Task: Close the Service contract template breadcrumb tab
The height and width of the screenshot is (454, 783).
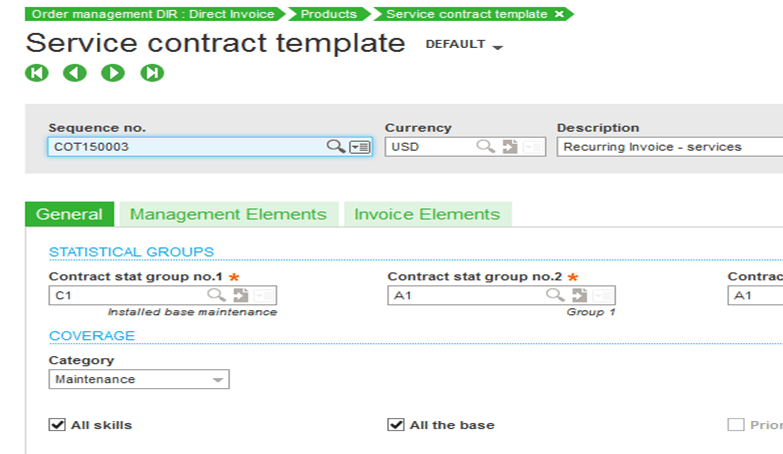Action: pos(559,14)
